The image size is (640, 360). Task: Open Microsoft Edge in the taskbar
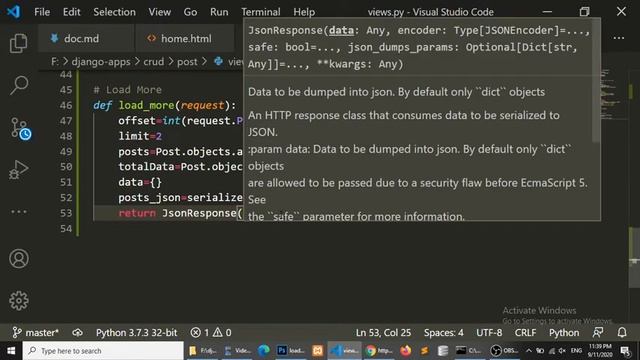coord(264,351)
